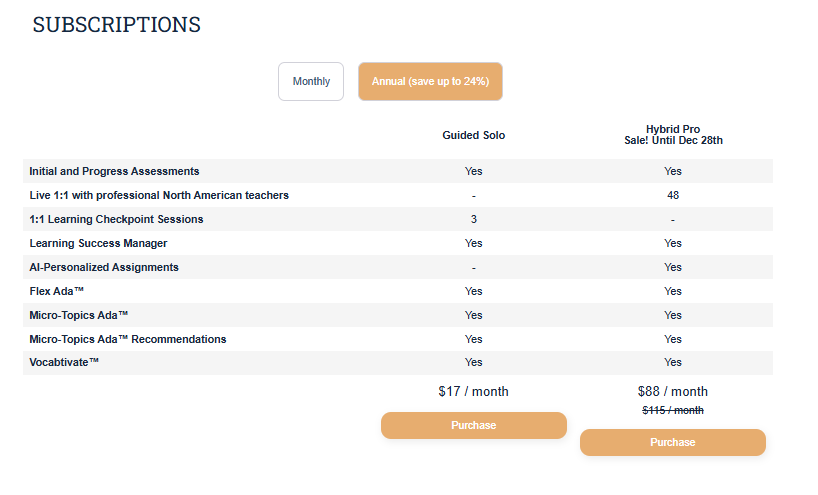The height and width of the screenshot is (495, 818).
Task: Click Vocabtivate™ feature label
Action: pyautogui.click(x=64, y=362)
